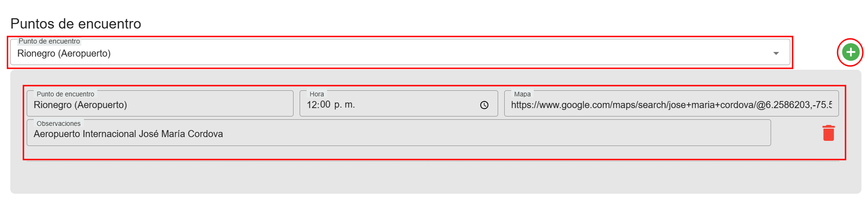Select the minutes segment of Hora field
Screen dimensions: 868x204
pyautogui.click(x=325, y=105)
